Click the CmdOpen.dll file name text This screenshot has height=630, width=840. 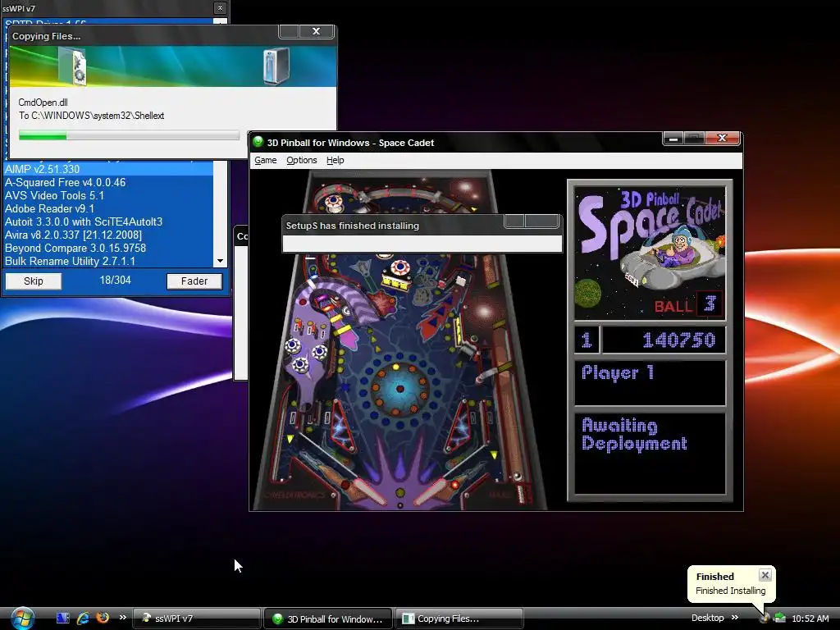coord(43,103)
